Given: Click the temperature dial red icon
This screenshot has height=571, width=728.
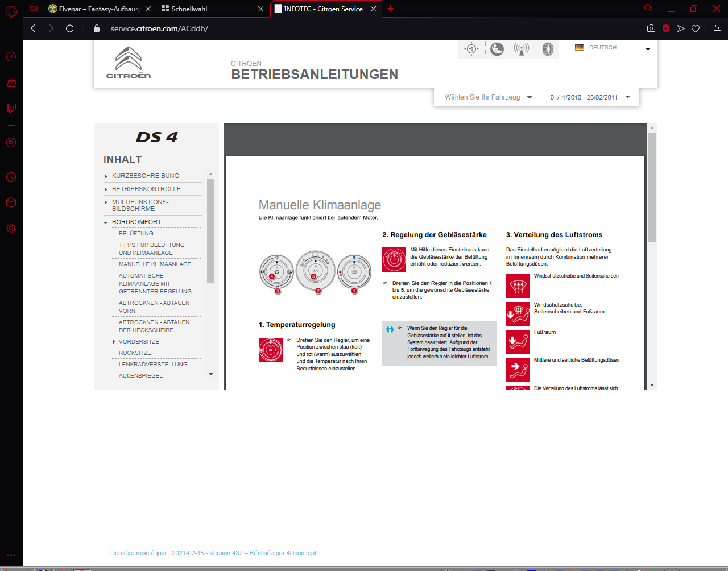Looking at the screenshot, I should pyautogui.click(x=271, y=350).
